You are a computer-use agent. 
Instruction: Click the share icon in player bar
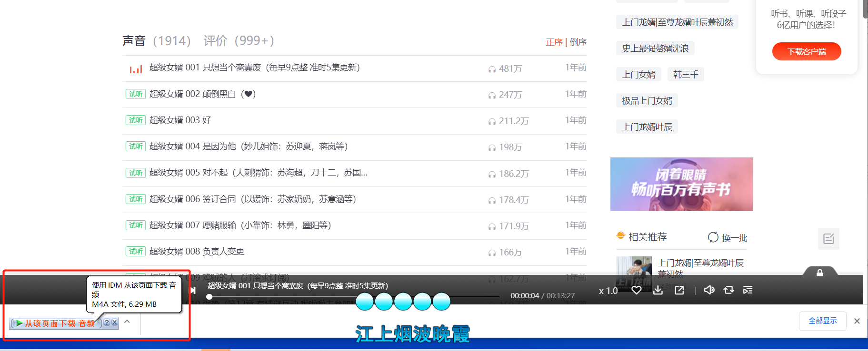pyautogui.click(x=679, y=290)
